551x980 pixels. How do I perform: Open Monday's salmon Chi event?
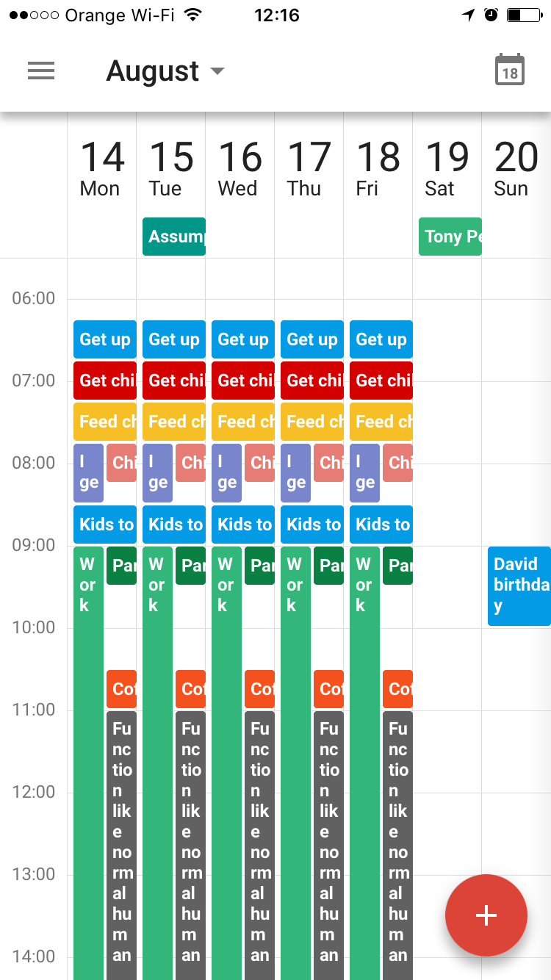tap(121, 463)
